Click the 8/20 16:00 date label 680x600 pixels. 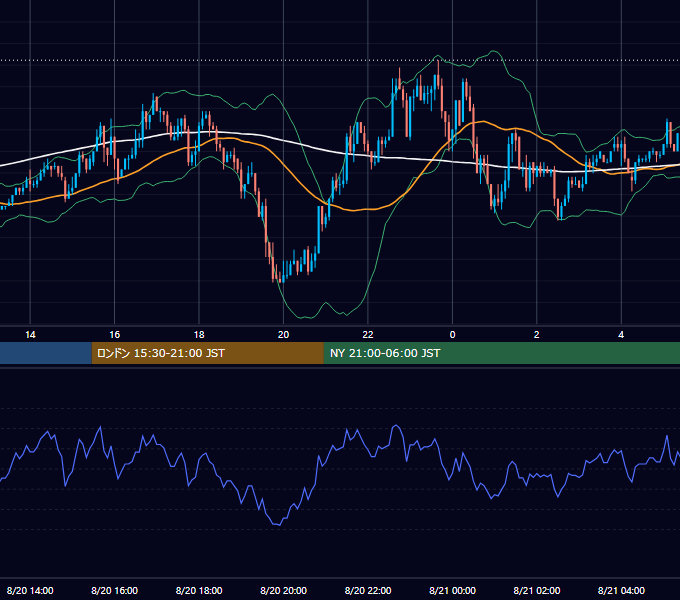coord(114,590)
